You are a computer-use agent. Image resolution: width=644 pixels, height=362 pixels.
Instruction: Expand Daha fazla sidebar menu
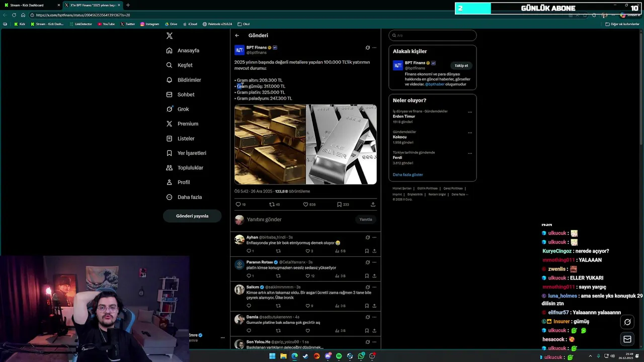pos(184,197)
